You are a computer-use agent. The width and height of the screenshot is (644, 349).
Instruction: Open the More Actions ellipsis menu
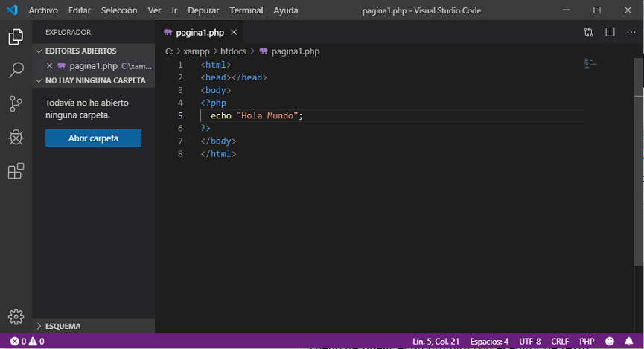point(631,33)
